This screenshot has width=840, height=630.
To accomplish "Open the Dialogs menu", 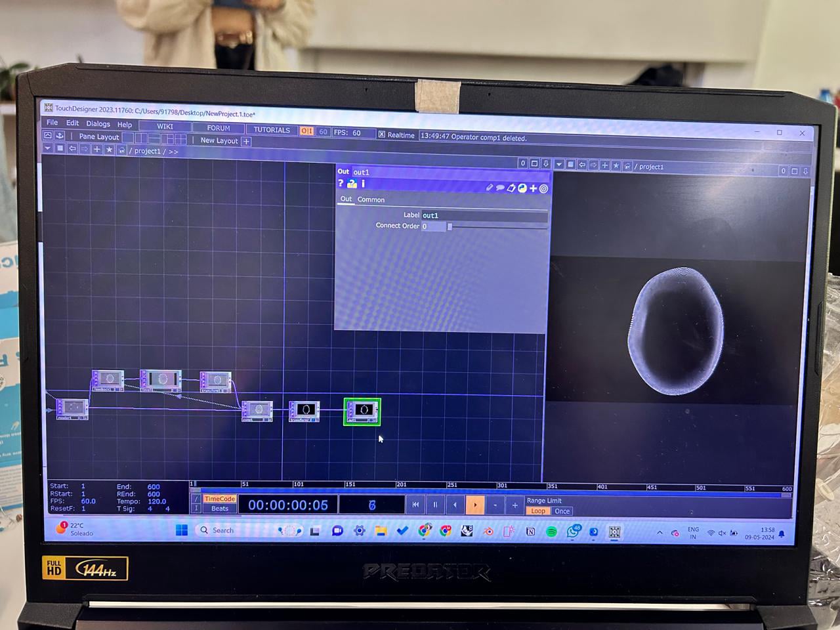I will tap(98, 124).
